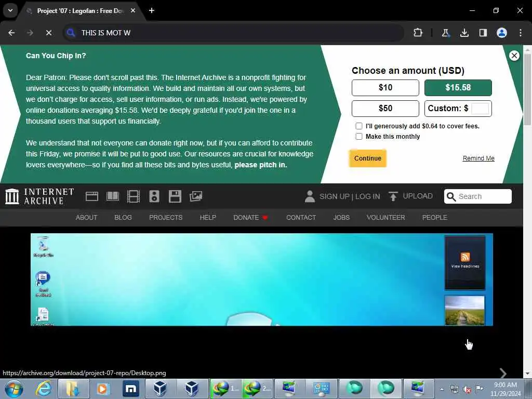Click the Desktop.png screenshot preview image

tap(262, 280)
